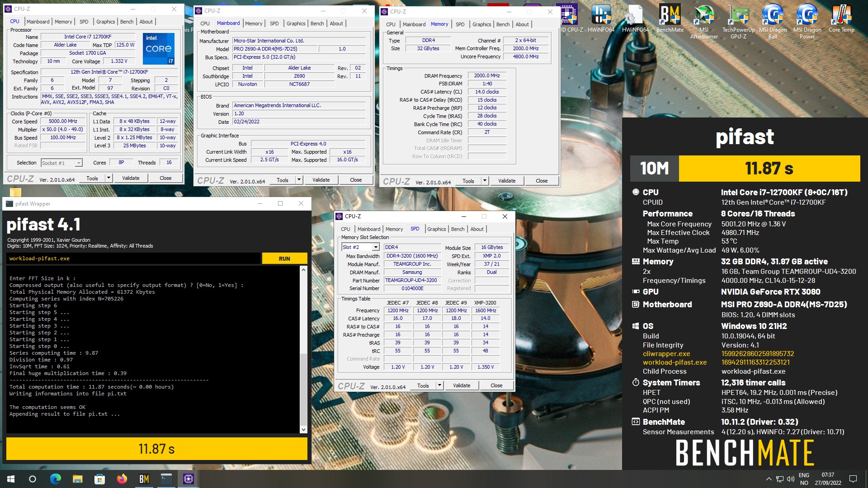
Task: Open TechPowerUp GPU-Z desktop icon
Action: [738, 21]
